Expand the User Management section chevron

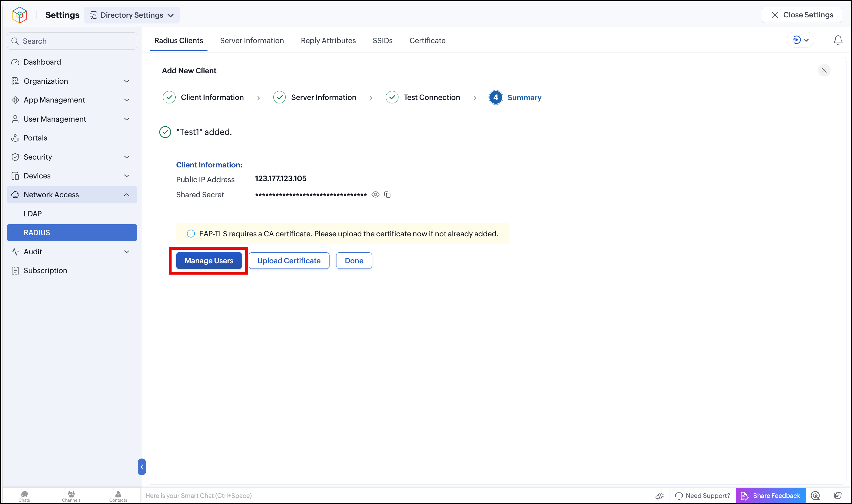click(127, 119)
